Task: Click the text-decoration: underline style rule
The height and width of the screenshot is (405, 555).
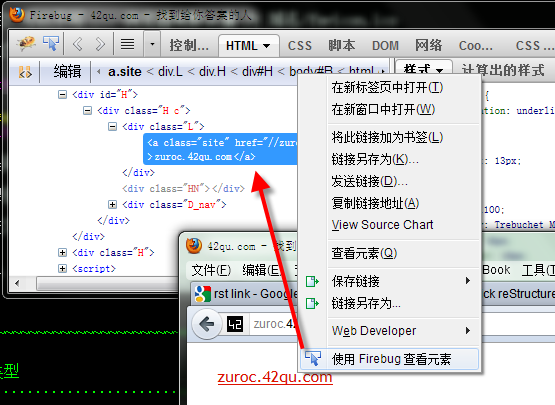Action: point(518,110)
